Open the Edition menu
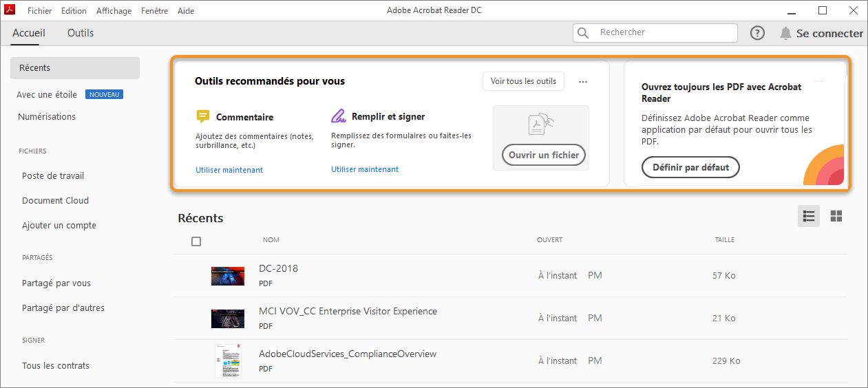Screen dimensions: 868x388 pyautogui.click(x=74, y=11)
